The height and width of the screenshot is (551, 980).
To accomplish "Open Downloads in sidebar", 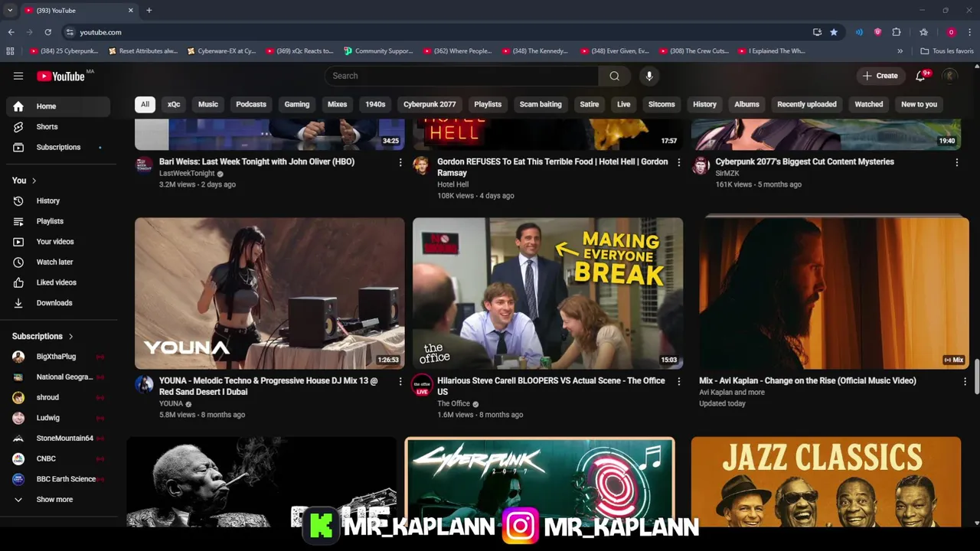I will [x=58, y=303].
